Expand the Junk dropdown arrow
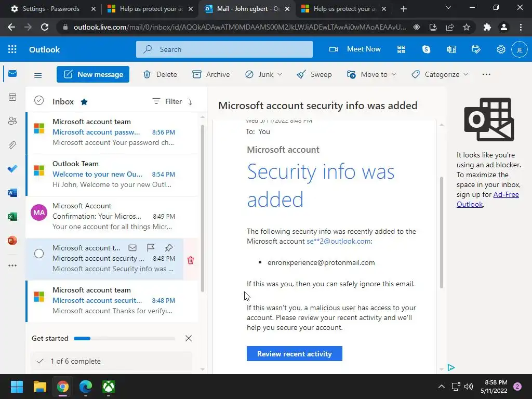The height and width of the screenshot is (399, 532). (280, 74)
